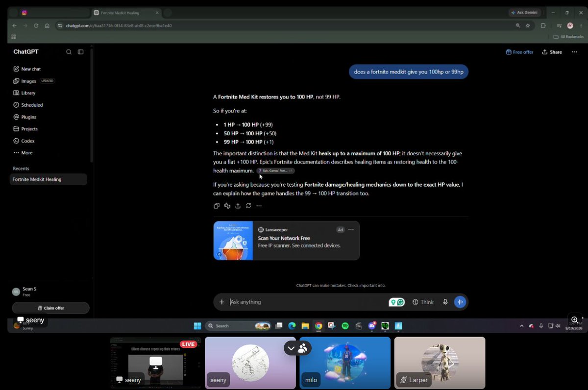
Task: Toggle the Think mode in the composer
Action: (423, 302)
